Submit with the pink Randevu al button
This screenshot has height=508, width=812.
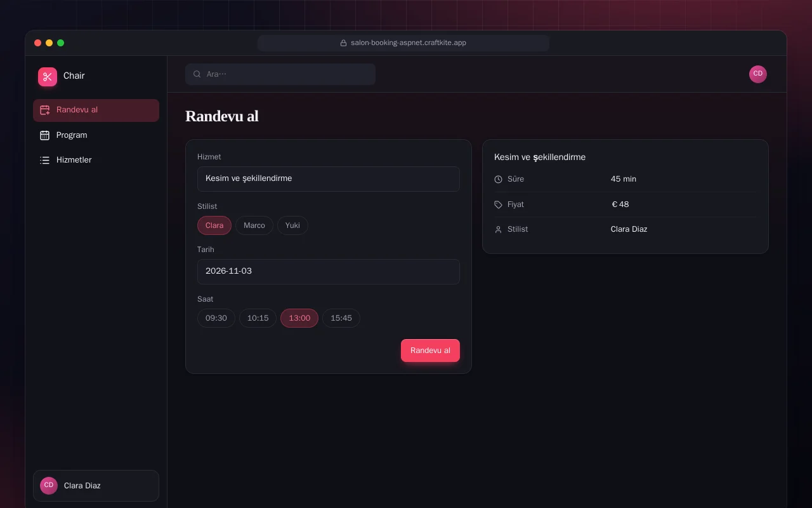tap(430, 351)
